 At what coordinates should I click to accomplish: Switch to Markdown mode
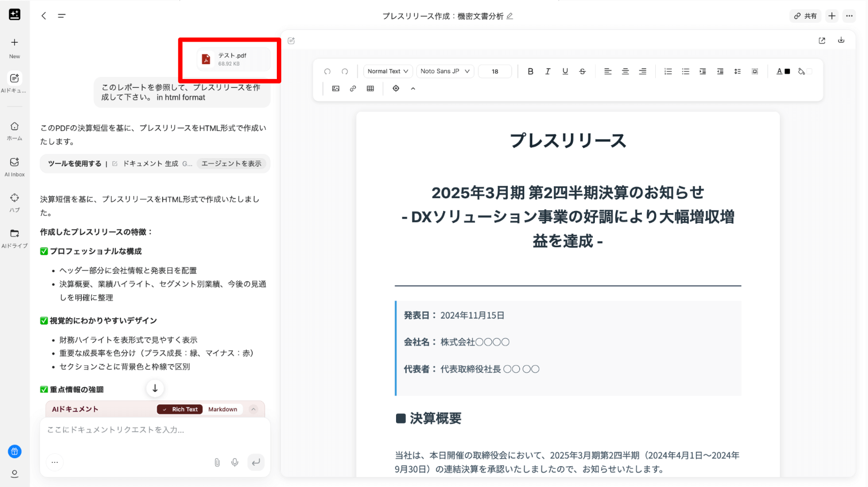click(x=222, y=410)
